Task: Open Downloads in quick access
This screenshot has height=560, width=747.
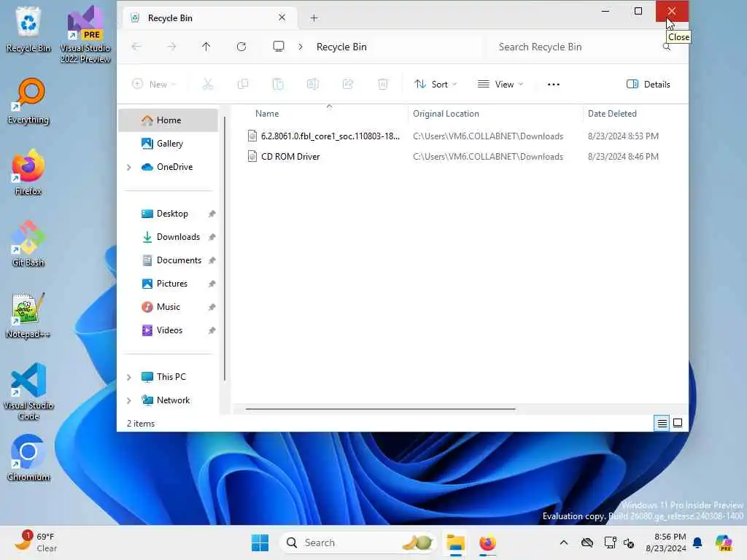Action: pyautogui.click(x=169, y=237)
